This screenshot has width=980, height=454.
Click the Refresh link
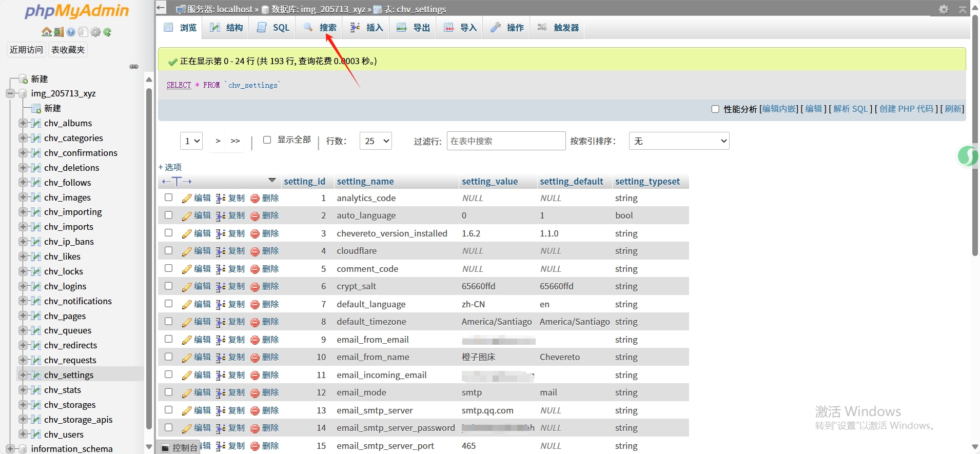point(953,109)
